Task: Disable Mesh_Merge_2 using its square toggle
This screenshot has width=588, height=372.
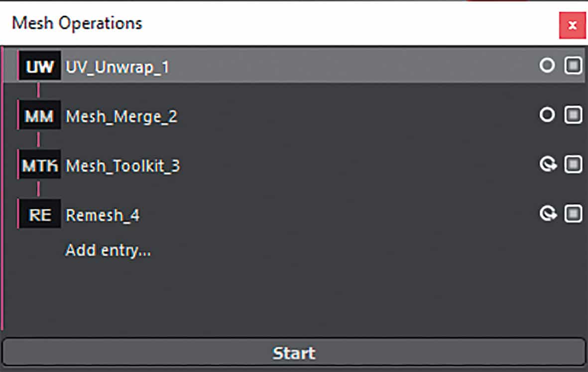Action: (x=572, y=115)
